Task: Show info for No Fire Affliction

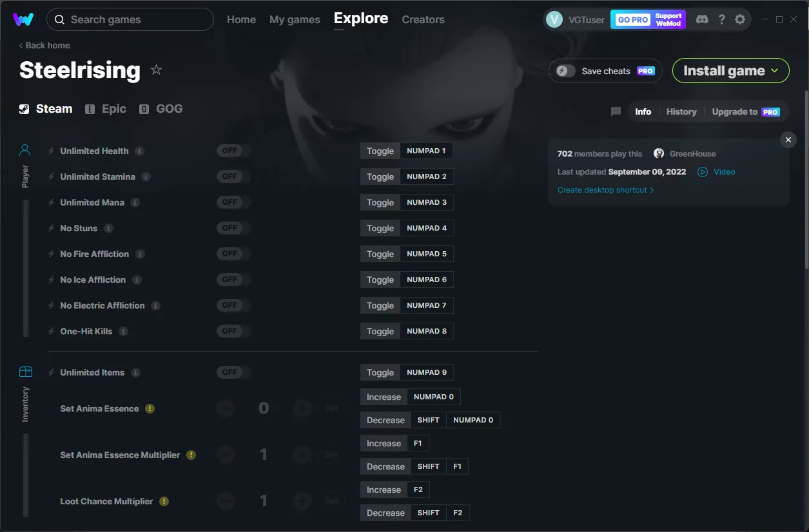Action: [x=140, y=254]
